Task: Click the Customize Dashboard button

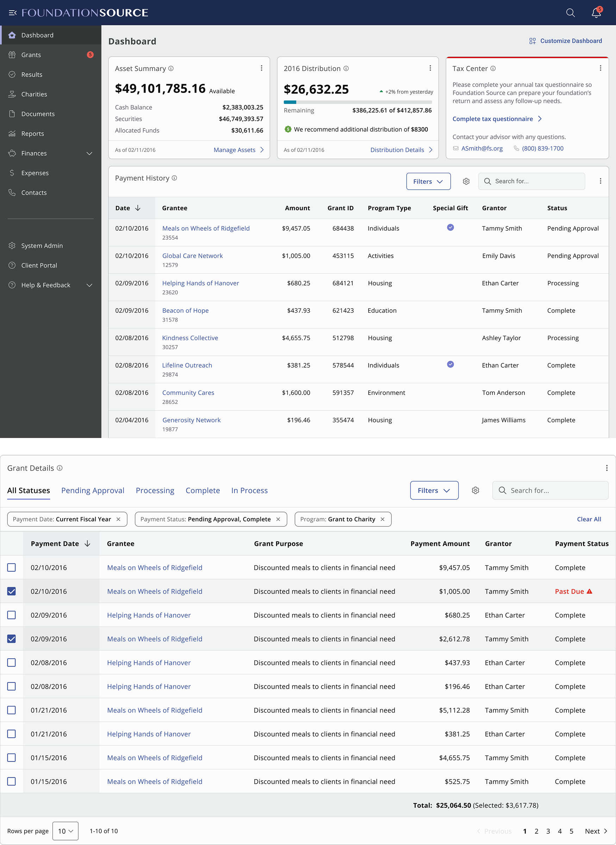Action: coord(565,41)
